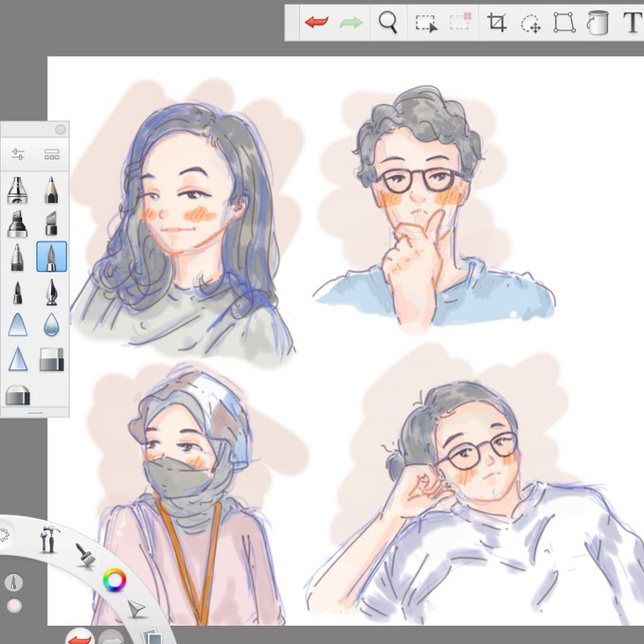Image resolution: width=644 pixels, height=644 pixels.
Task: Select the airbrush tool in brush palette
Action: pos(17,190)
